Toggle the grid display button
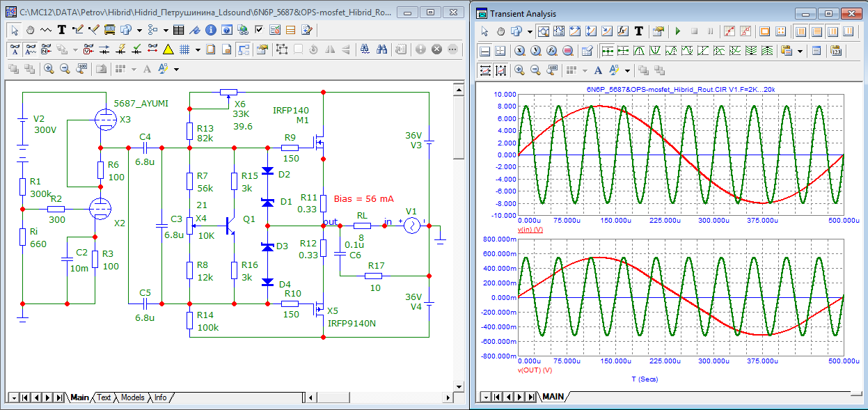 point(184,49)
